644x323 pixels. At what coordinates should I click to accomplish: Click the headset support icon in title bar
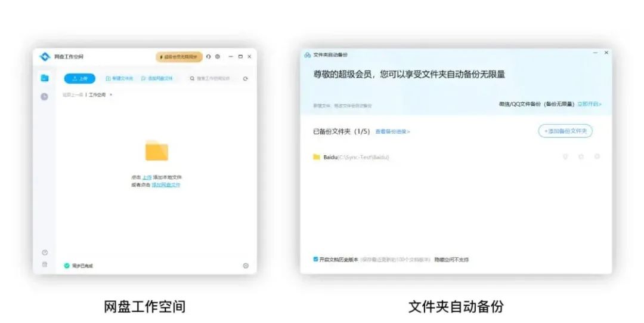(209, 57)
